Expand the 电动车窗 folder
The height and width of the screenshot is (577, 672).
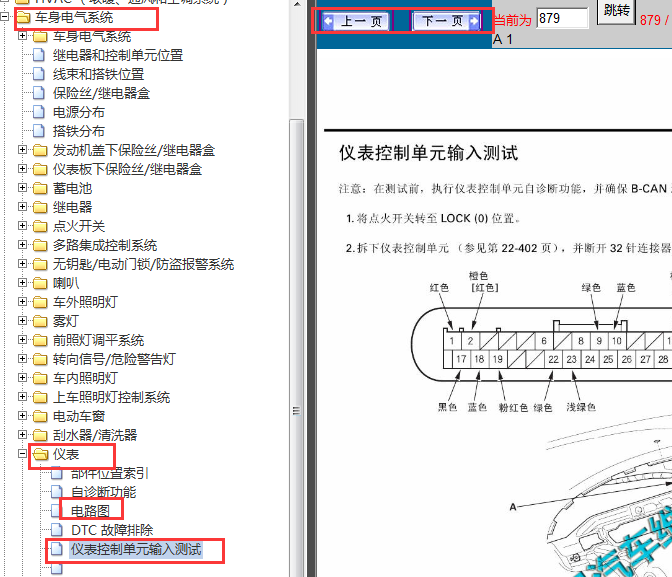point(22,415)
